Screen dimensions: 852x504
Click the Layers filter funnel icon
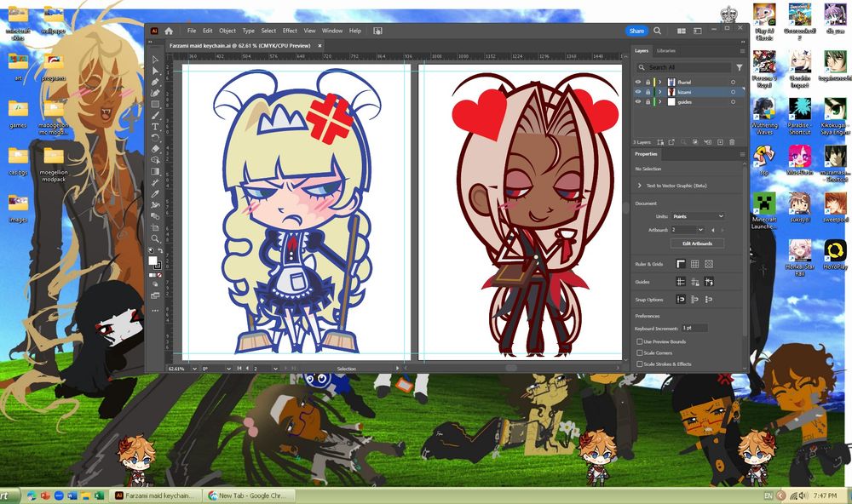[x=739, y=67]
